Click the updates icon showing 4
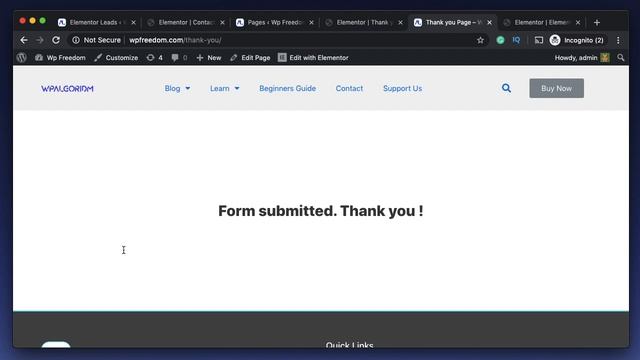The image size is (640, 360). click(x=155, y=58)
